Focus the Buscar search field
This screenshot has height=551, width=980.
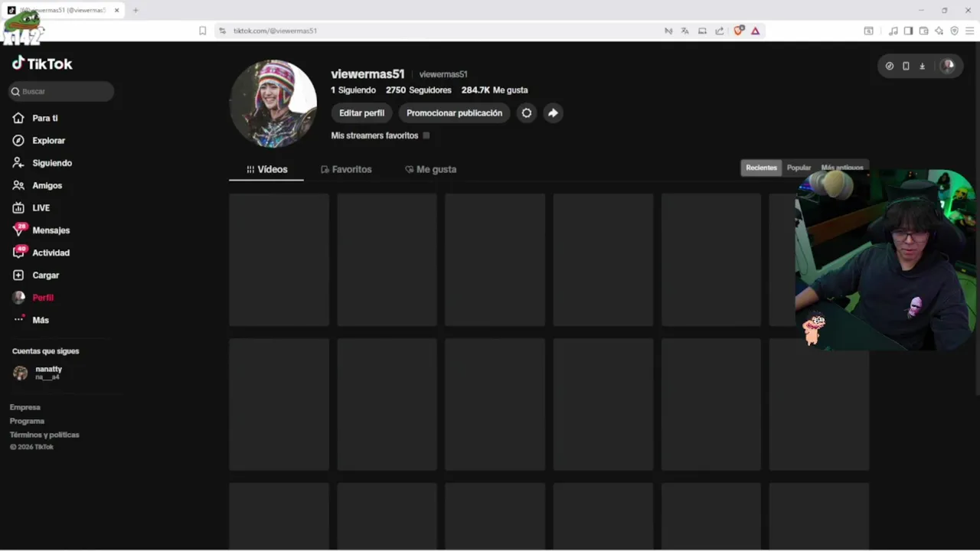(x=61, y=91)
